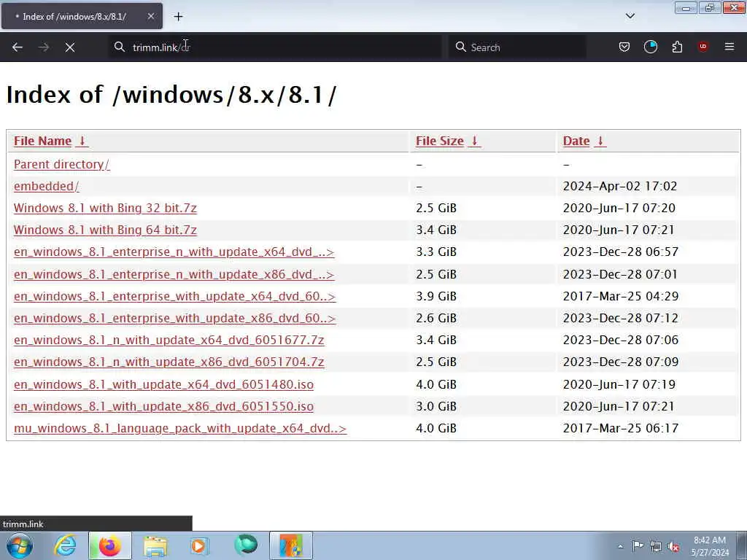This screenshot has height=560, width=747.
Task: Open mu_windows_8.1_language_pack_with_update_x64_dvd link
Action: [x=180, y=429]
